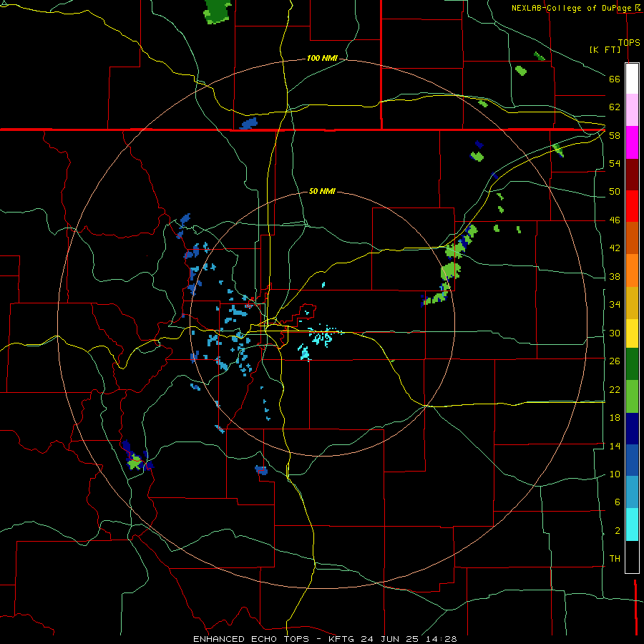The image size is (644, 644).
Task: Click the 42 legend value
Action: 615,248
